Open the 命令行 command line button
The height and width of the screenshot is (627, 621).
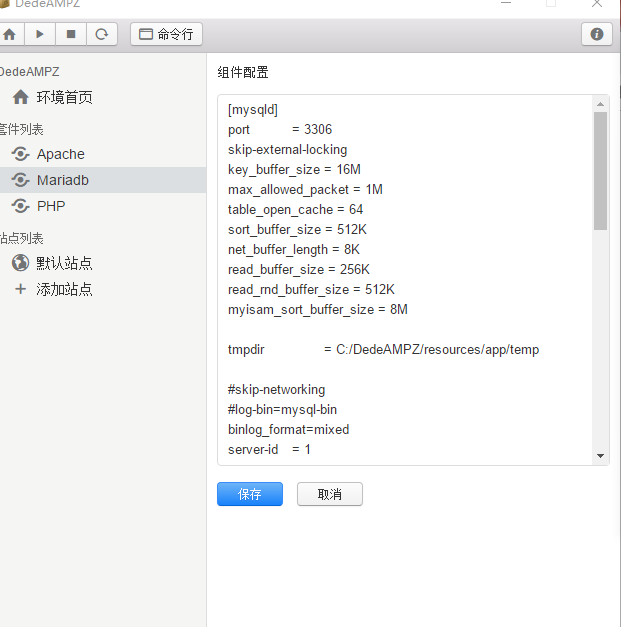pos(166,34)
